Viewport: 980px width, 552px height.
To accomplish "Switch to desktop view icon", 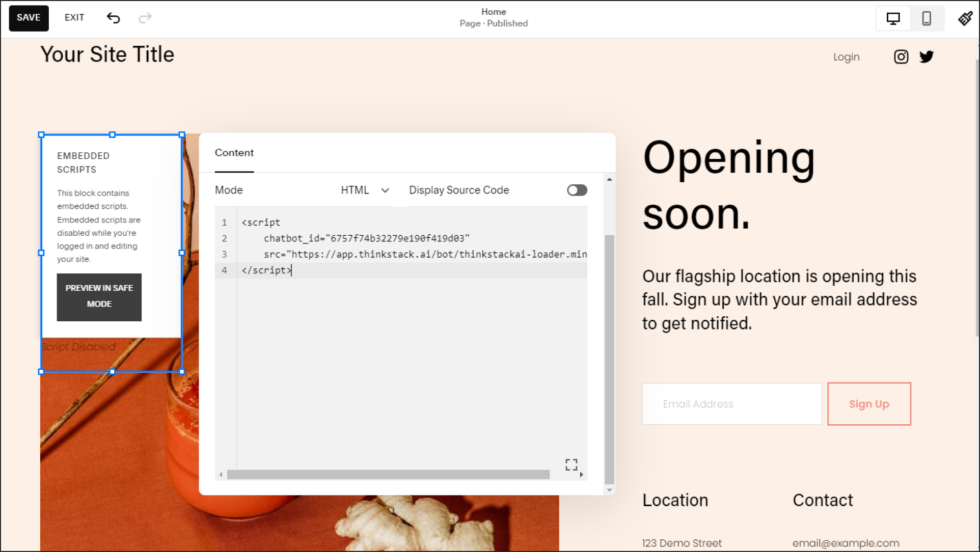I will coord(893,18).
